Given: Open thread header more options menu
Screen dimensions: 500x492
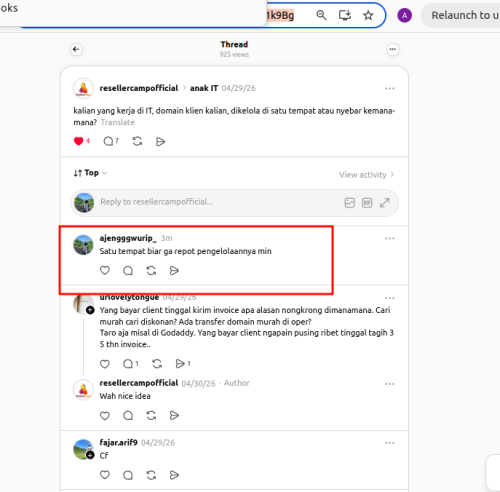Looking at the screenshot, I should (393, 49).
